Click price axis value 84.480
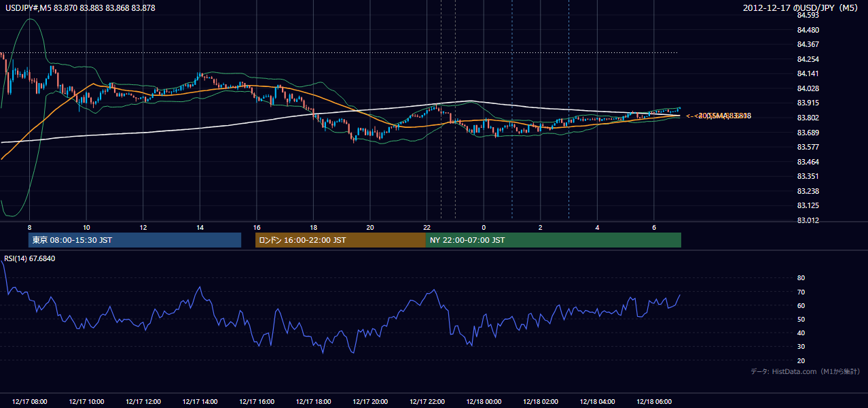This screenshot has height=408, width=868. [x=808, y=30]
